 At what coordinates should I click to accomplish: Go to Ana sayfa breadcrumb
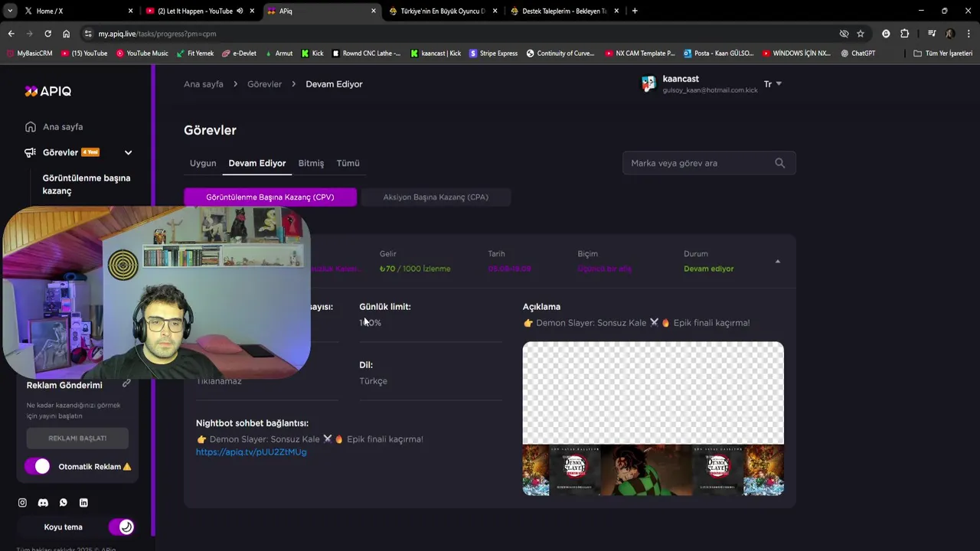[x=204, y=84]
